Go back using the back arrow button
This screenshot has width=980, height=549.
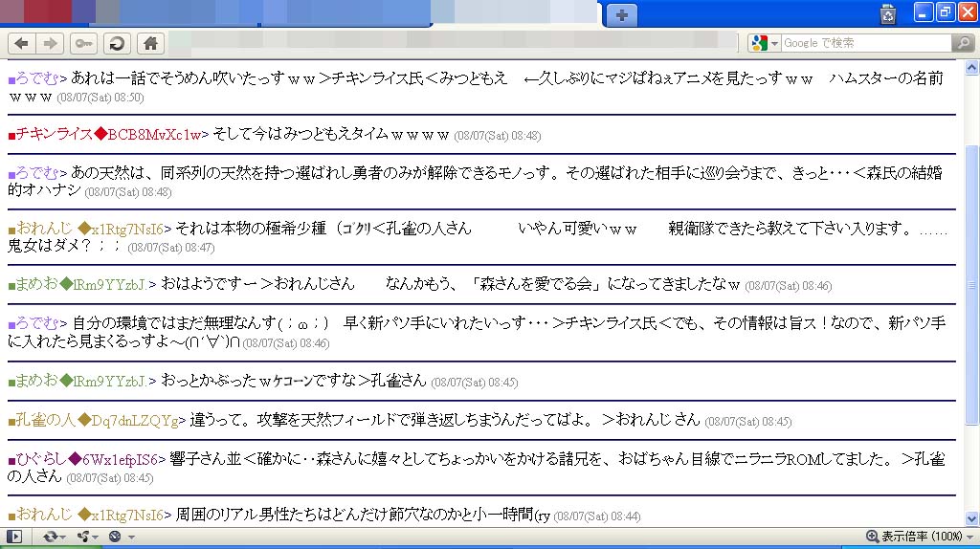pyautogui.click(x=21, y=43)
